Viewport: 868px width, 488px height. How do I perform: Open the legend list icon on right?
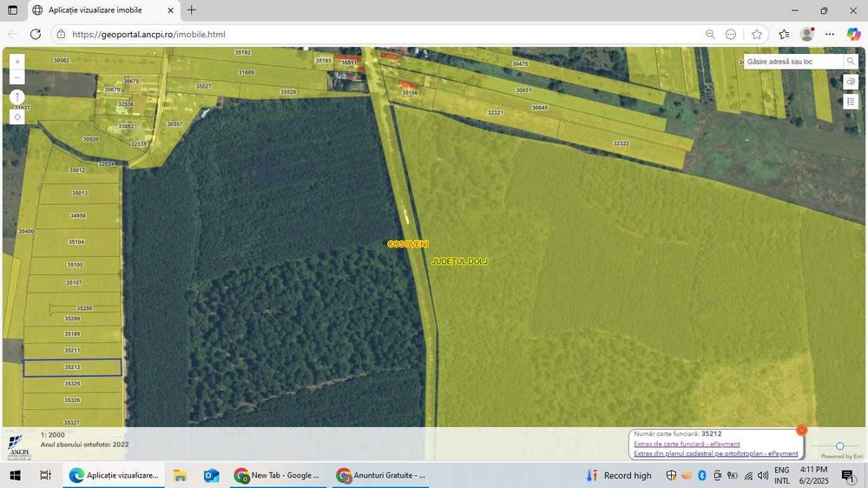click(x=851, y=102)
